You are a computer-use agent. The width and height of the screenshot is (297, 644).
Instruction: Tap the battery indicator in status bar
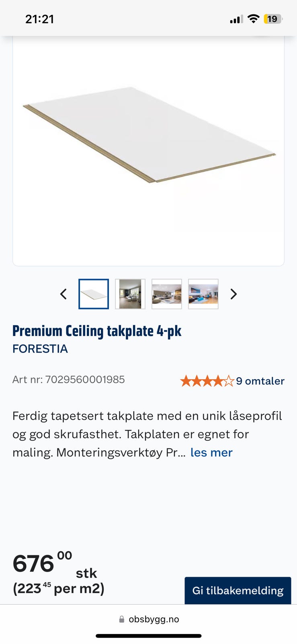273,19
